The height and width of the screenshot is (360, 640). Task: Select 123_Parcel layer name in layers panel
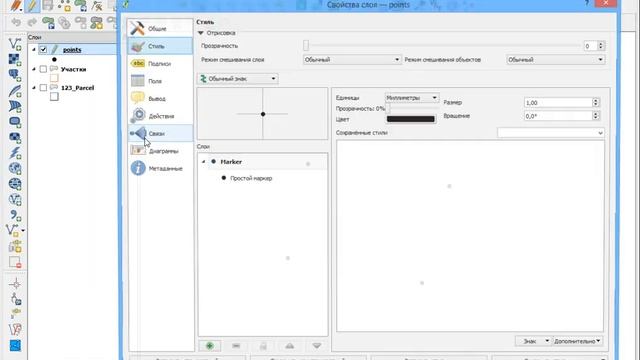[78, 88]
